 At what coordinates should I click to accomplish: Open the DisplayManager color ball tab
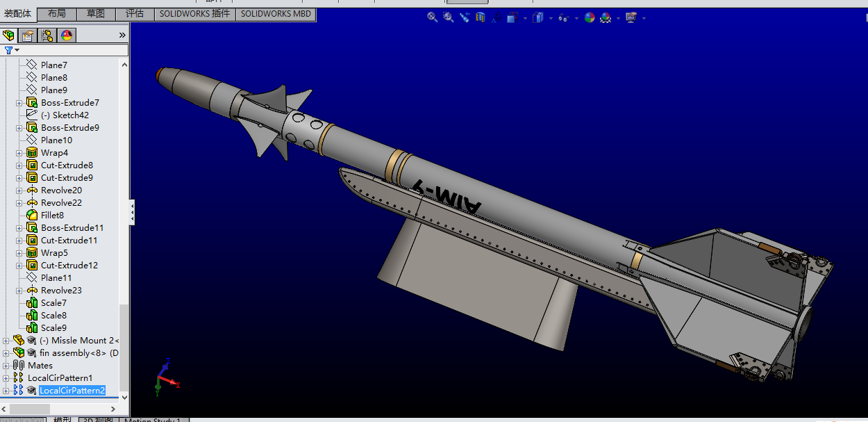(67, 35)
